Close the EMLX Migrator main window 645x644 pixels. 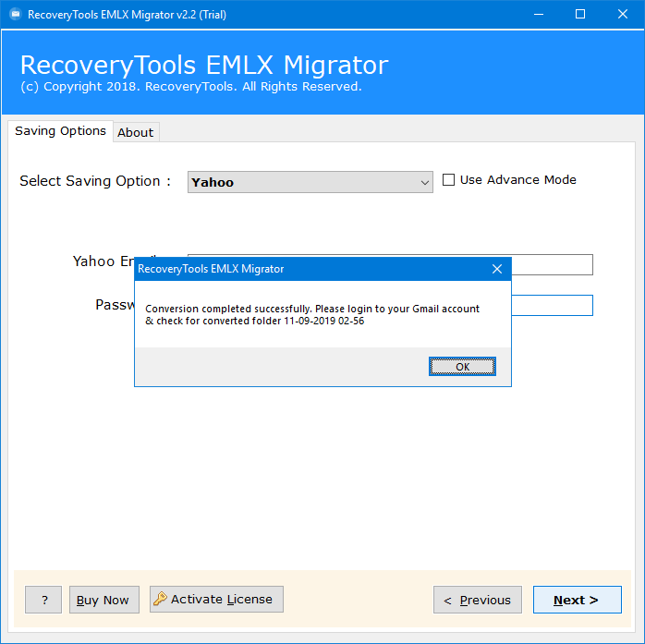pyautogui.click(x=623, y=15)
